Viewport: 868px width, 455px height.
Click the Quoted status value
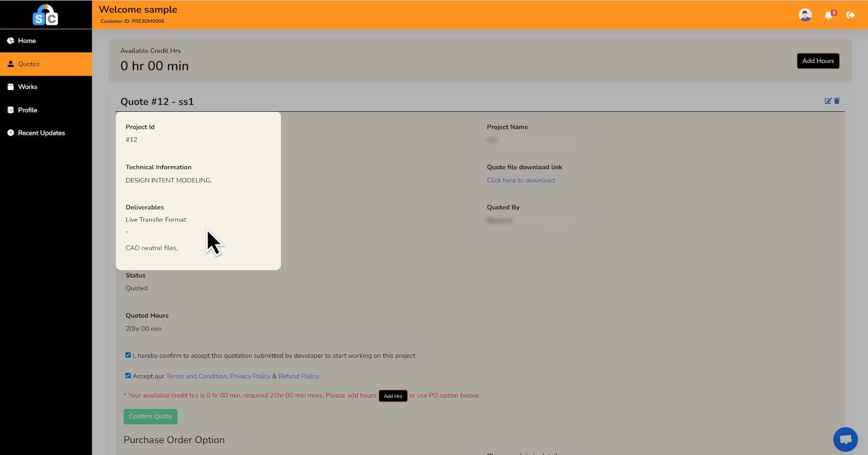137,288
